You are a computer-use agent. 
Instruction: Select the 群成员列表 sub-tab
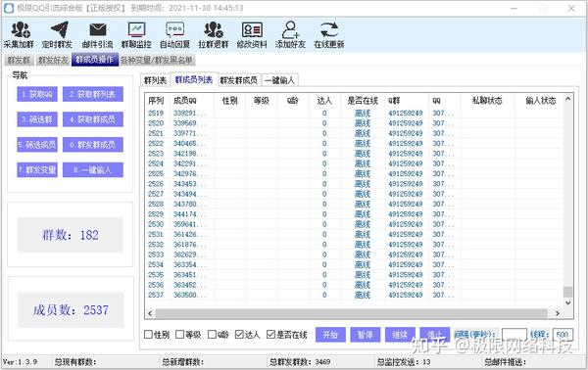(194, 79)
